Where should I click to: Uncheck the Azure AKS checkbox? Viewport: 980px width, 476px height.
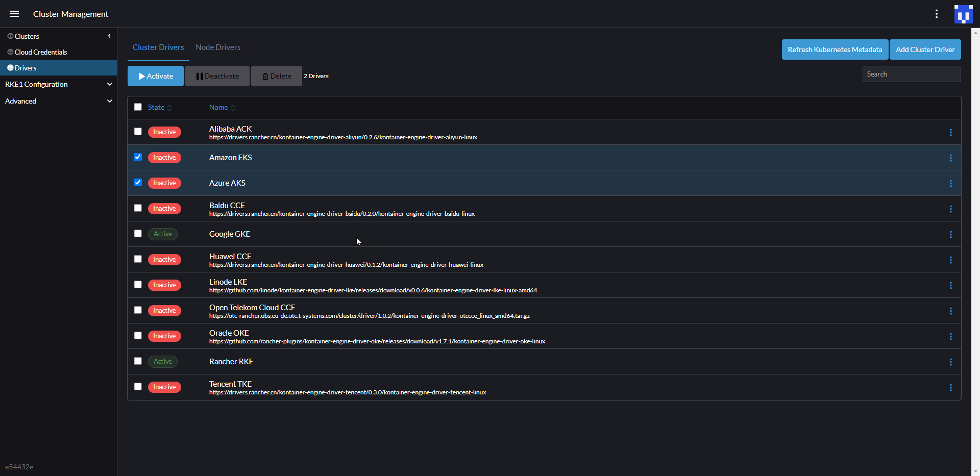137,182
